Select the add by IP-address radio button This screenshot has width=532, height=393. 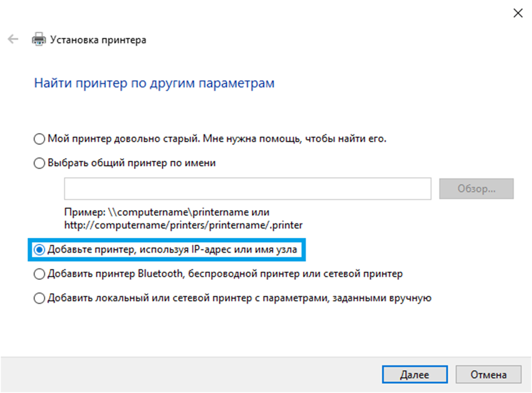click(x=39, y=251)
